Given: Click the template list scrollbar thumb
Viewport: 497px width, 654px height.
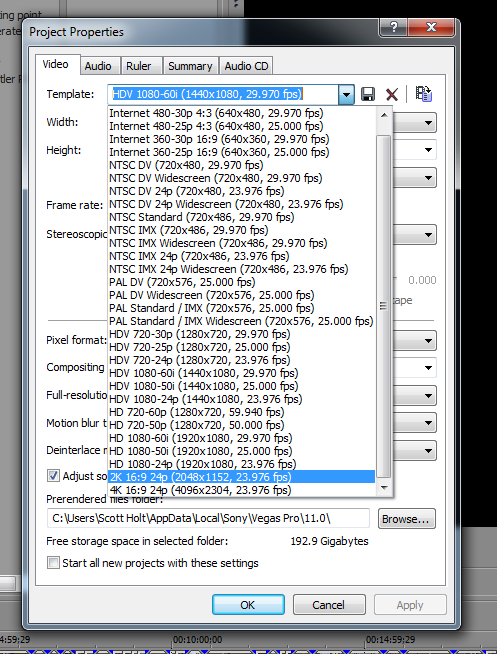Looking at the screenshot, I should point(384,306).
